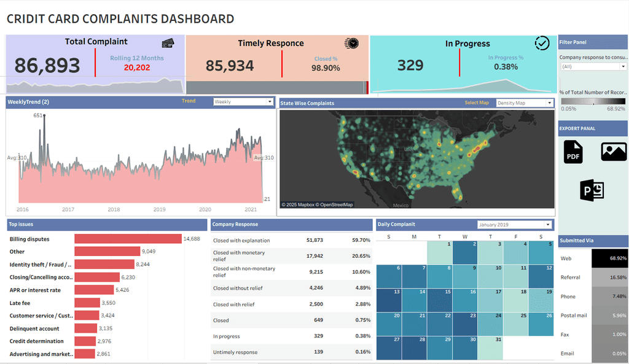The image size is (629, 364).
Task: Open the January 2019 month dropdown
Action: click(514, 225)
